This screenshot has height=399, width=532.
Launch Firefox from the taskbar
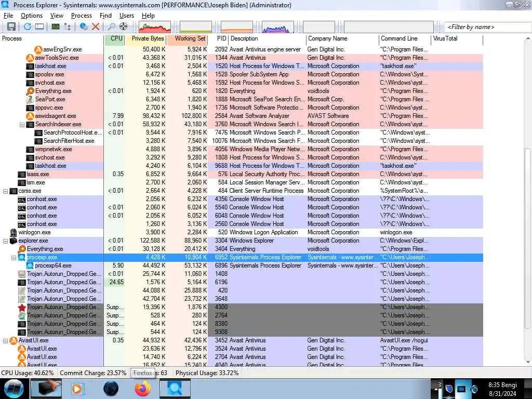(143, 389)
